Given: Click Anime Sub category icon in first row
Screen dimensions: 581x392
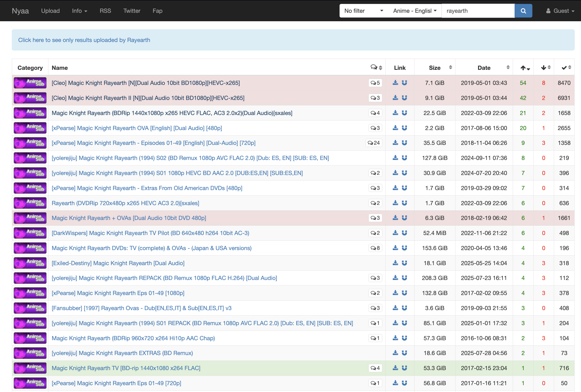Looking at the screenshot, I should [30, 83].
